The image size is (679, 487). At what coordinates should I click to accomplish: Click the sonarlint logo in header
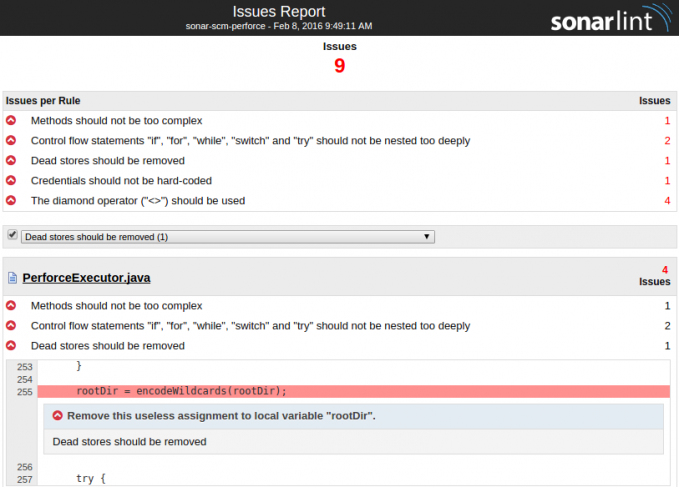(610, 18)
